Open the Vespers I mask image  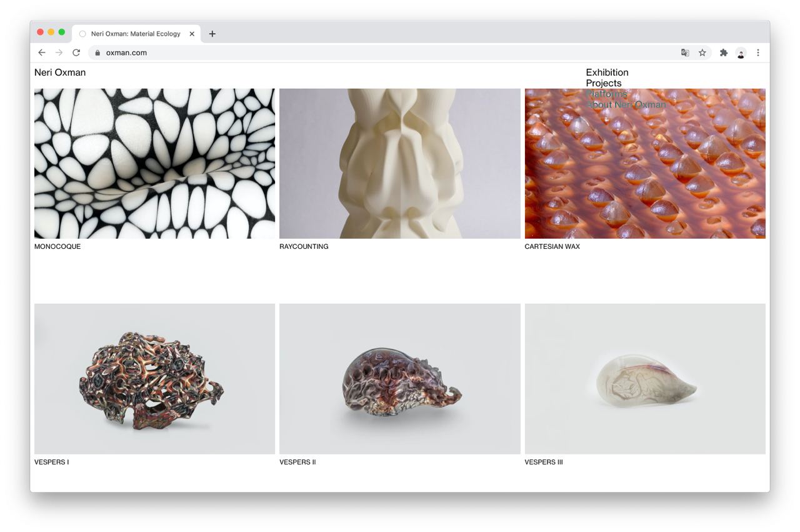(x=154, y=379)
